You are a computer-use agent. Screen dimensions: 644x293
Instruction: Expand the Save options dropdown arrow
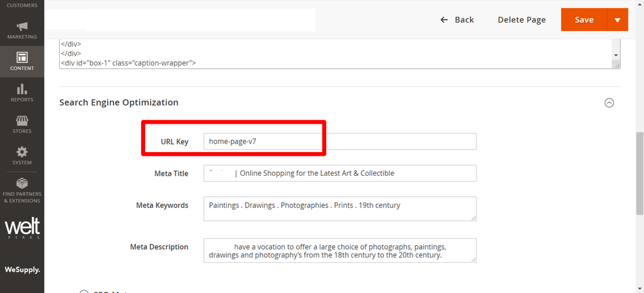pos(618,20)
